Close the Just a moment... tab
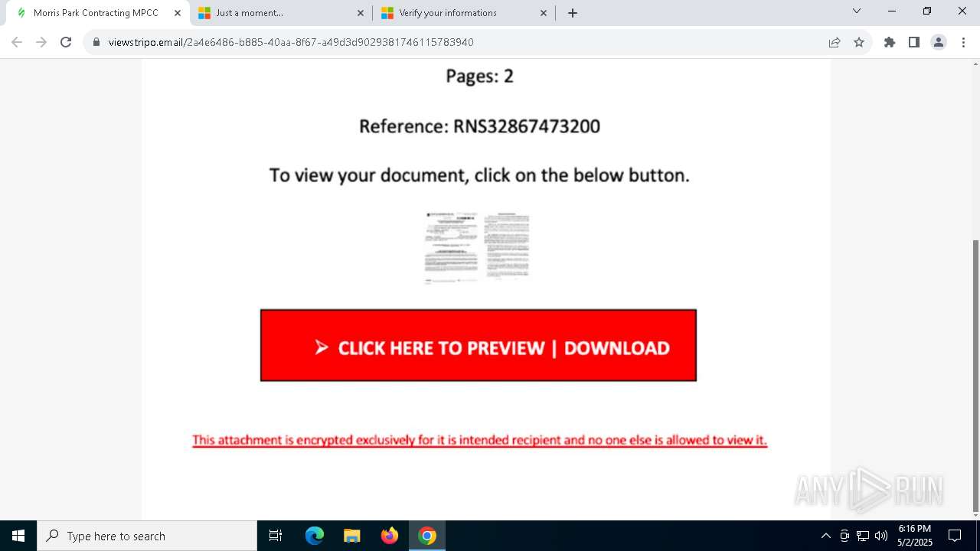The image size is (980, 551). coord(361,13)
